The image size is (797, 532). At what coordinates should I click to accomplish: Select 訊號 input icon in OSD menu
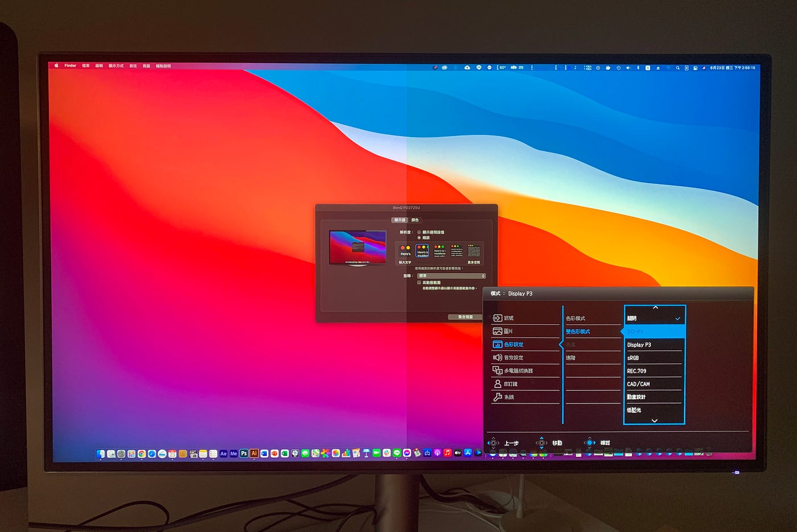coord(497,318)
